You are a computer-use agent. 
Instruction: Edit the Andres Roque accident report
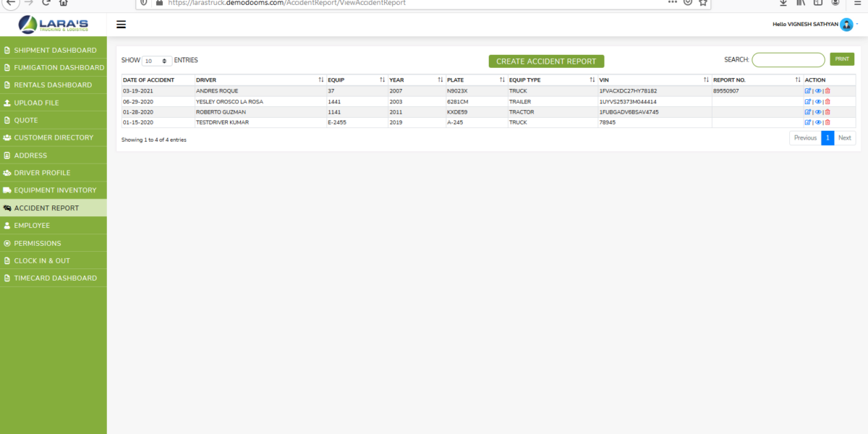pyautogui.click(x=808, y=91)
